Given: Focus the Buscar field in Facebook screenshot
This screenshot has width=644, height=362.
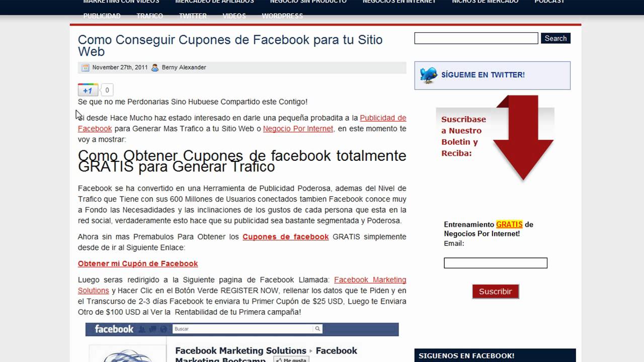Looking at the screenshot, I should 243,329.
